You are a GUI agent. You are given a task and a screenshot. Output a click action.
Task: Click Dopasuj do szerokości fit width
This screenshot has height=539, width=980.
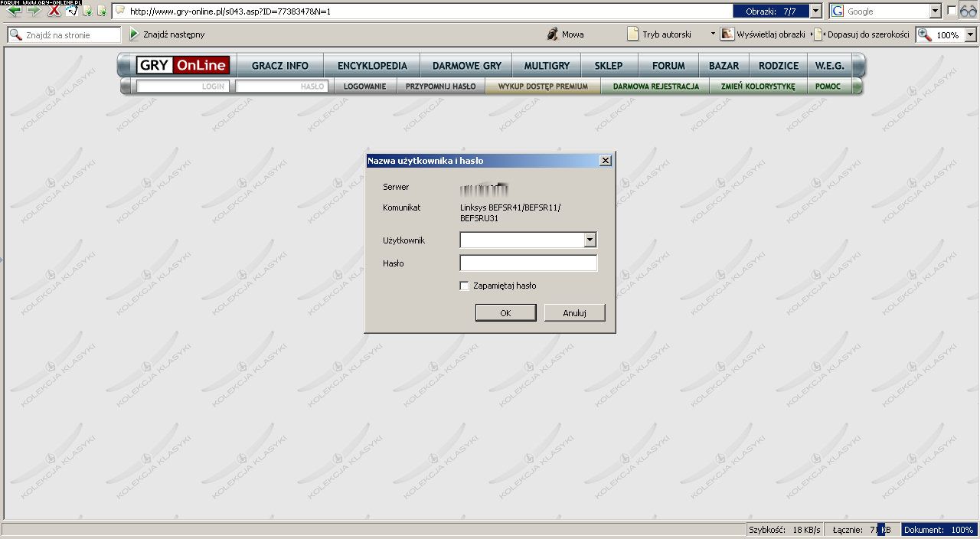coord(861,34)
